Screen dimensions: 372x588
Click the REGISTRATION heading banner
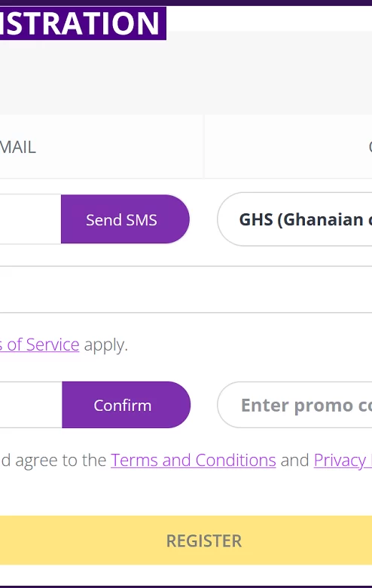click(x=83, y=23)
